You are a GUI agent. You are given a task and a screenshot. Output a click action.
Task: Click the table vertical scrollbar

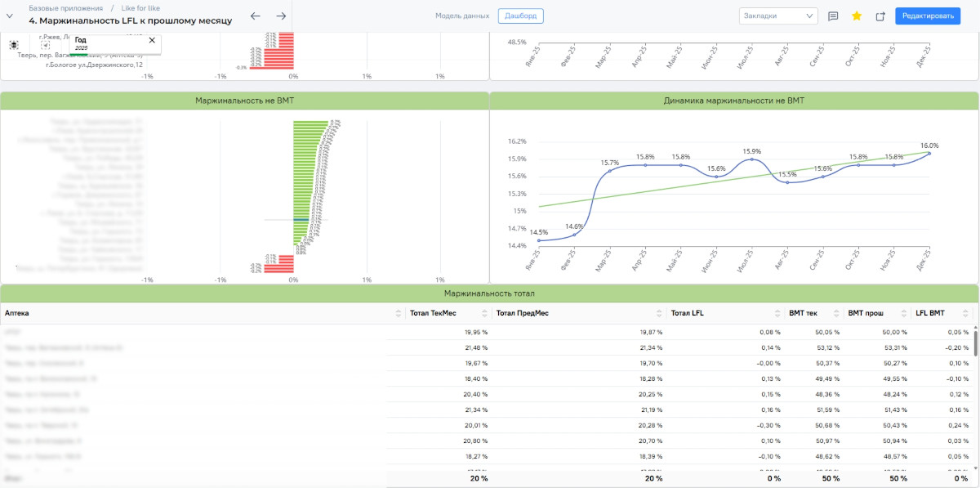pyautogui.click(x=975, y=343)
